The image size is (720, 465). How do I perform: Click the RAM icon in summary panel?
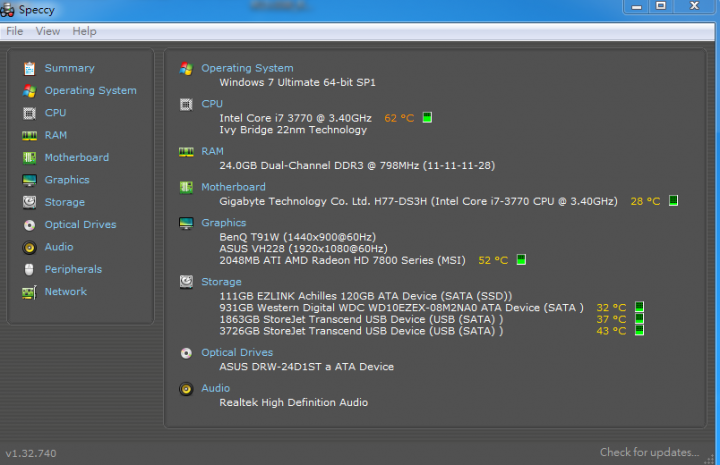[186, 152]
